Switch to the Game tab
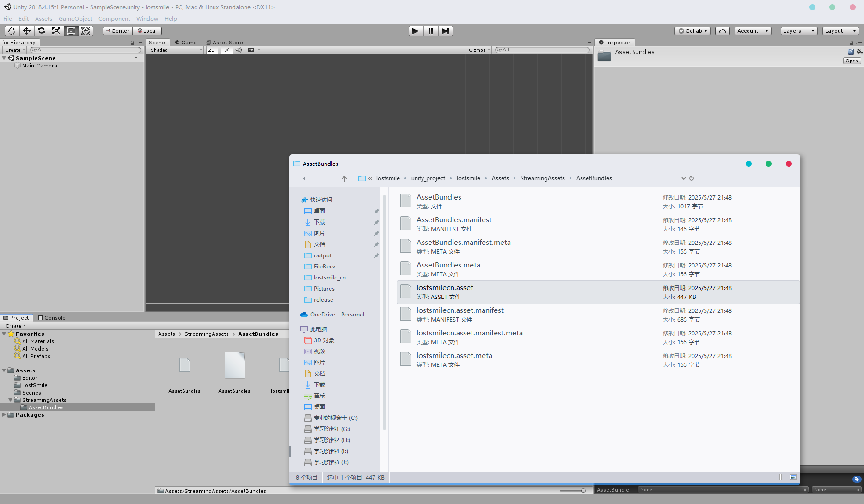Viewport: 864px width, 504px height. click(186, 42)
